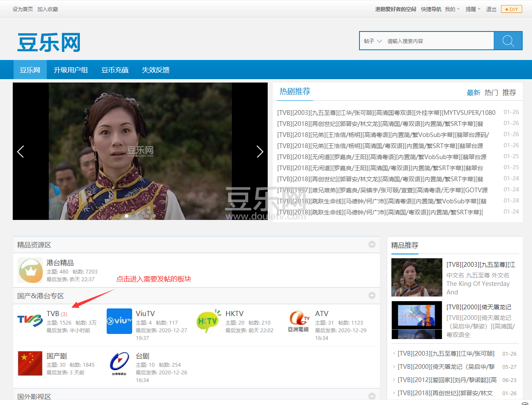Advance carousel with right arrow
Screen dimensions: 532x405
pyautogui.click(x=260, y=151)
